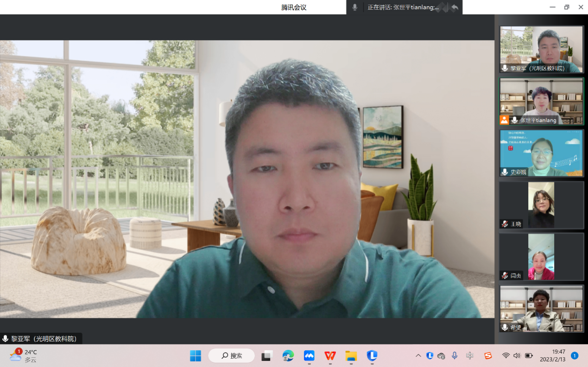Click the arrow next to the speaking indicator
Viewport: 588px width, 367px height.
coord(455,7)
